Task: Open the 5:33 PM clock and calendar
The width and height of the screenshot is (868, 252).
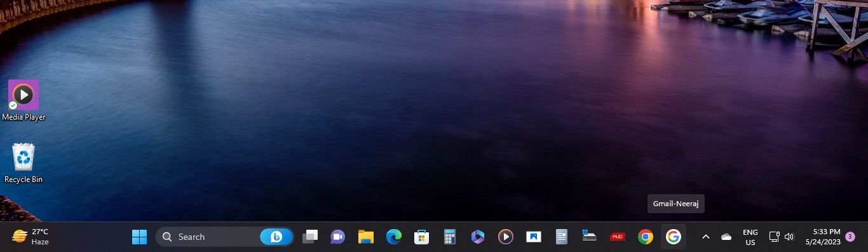Action: 823,237
